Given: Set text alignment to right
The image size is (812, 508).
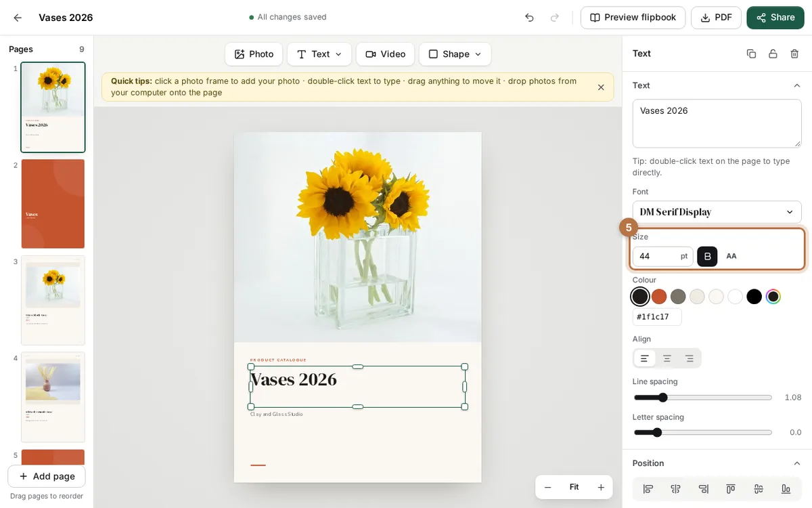Looking at the screenshot, I should (x=690, y=358).
